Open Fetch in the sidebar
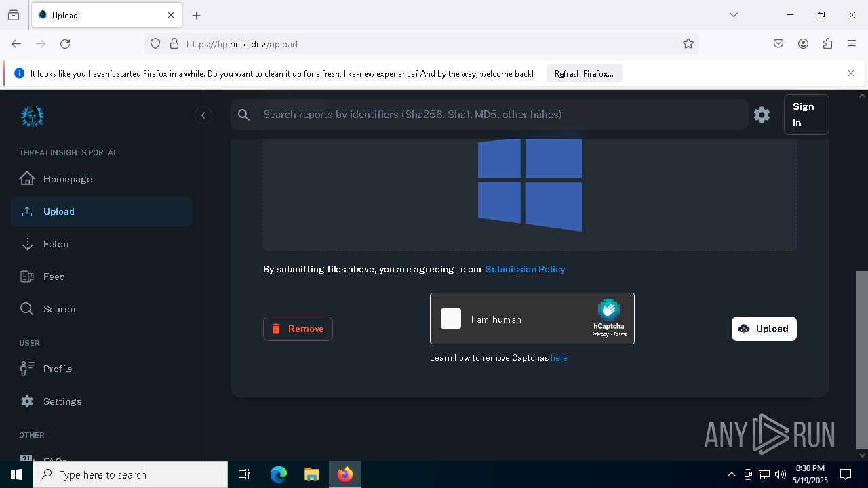Screen dimensions: 868x488 [101, 244]
